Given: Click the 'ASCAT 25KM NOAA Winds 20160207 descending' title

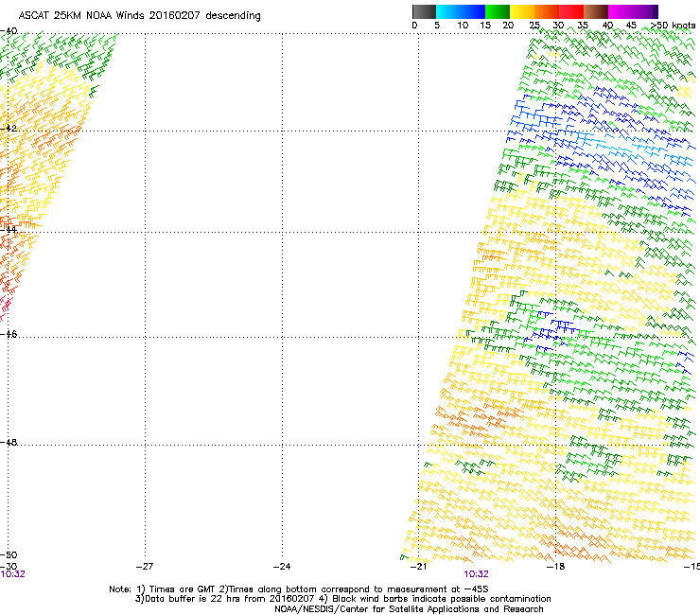Looking at the screenshot, I should click(x=139, y=16).
